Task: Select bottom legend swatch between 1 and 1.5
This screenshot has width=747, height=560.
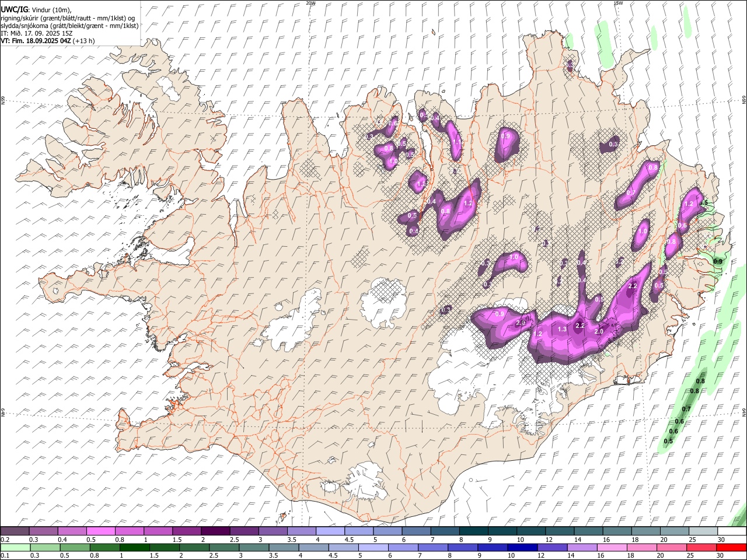Action: [x=135, y=547]
